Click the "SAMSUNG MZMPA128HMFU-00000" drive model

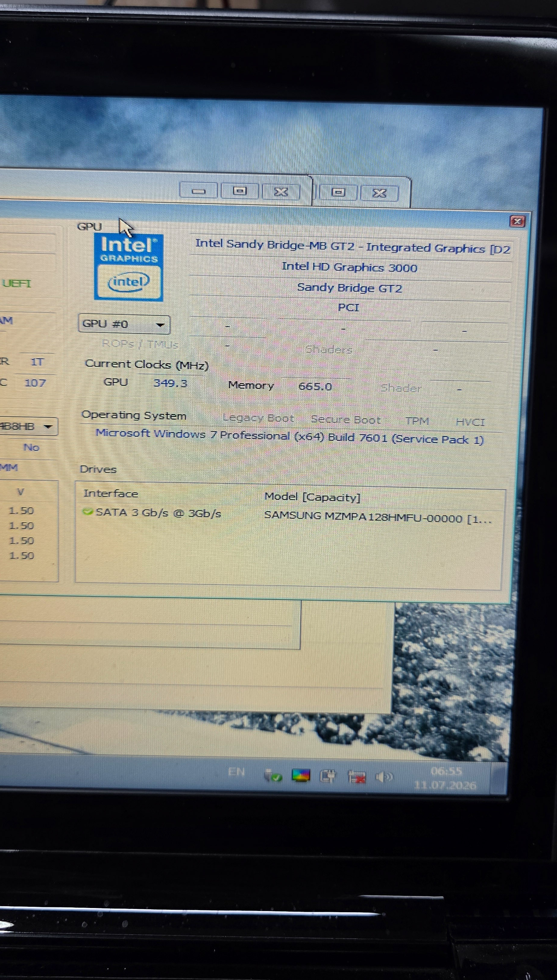click(x=363, y=517)
